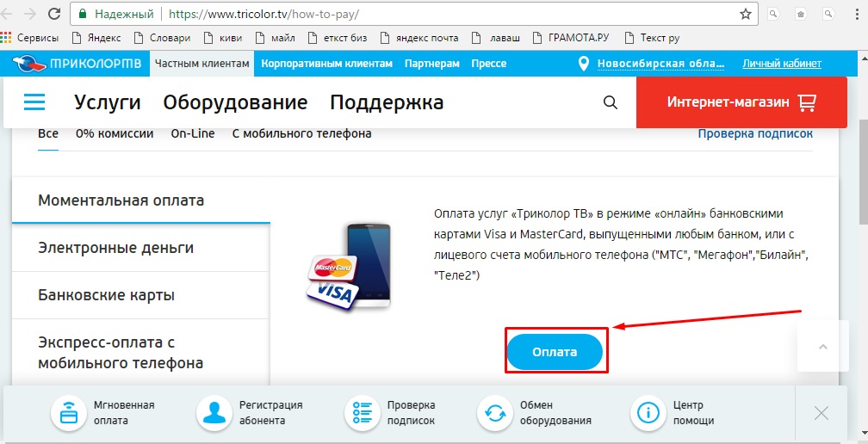Open Проверка подписок checklist icon
This screenshot has height=444, width=868.
(x=359, y=413)
